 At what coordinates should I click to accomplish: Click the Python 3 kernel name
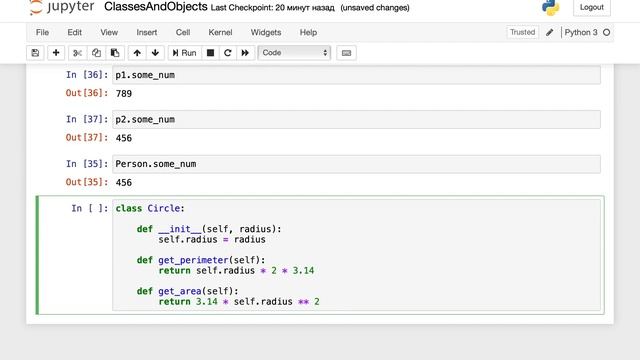[x=581, y=32]
